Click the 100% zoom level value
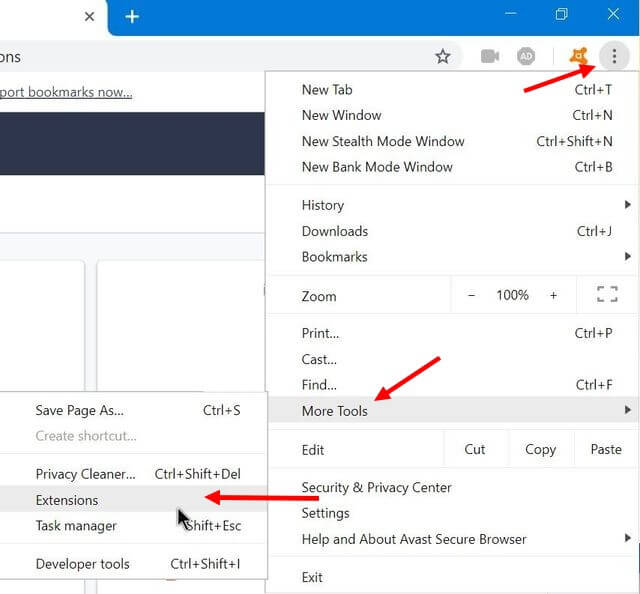 tap(512, 295)
